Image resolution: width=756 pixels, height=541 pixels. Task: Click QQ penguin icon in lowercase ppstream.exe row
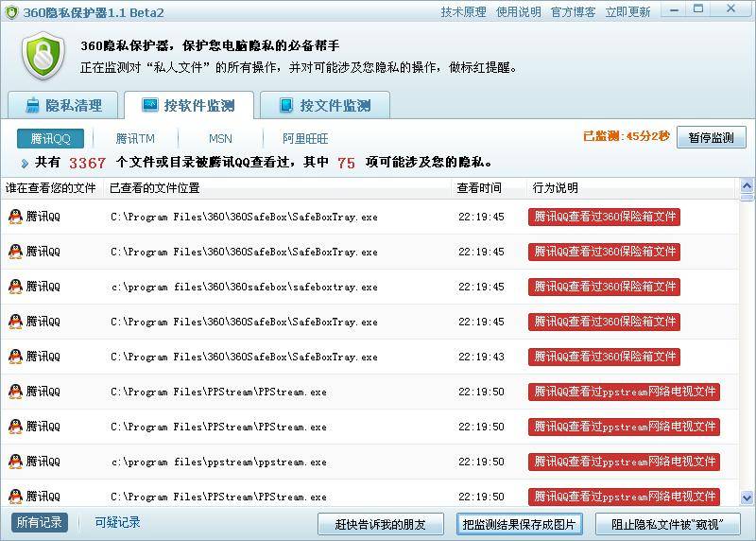[15, 461]
